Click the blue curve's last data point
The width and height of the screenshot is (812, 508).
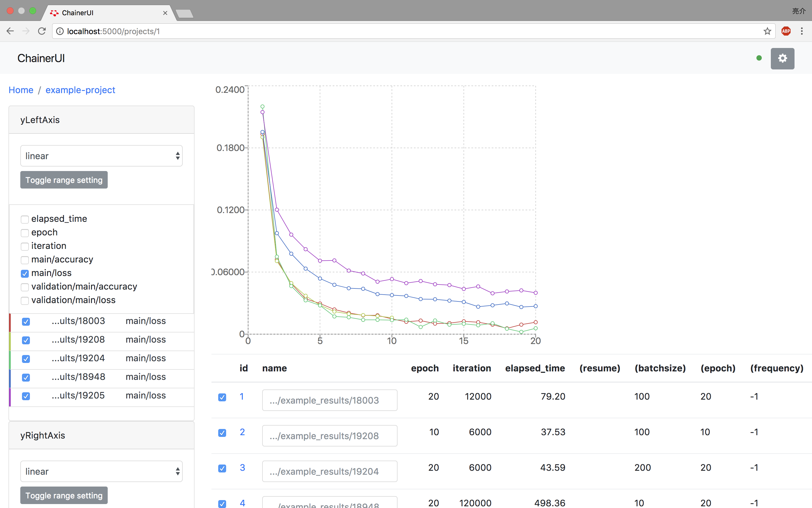(535, 306)
